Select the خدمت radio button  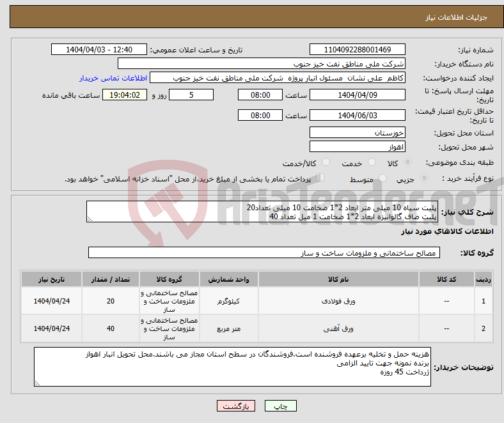pyautogui.click(x=372, y=162)
